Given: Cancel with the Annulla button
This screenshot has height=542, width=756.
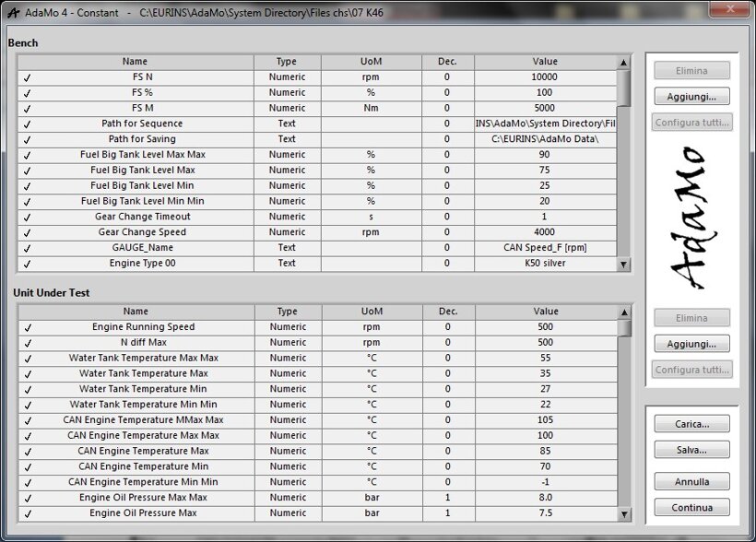Looking at the screenshot, I should (x=691, y=481).
